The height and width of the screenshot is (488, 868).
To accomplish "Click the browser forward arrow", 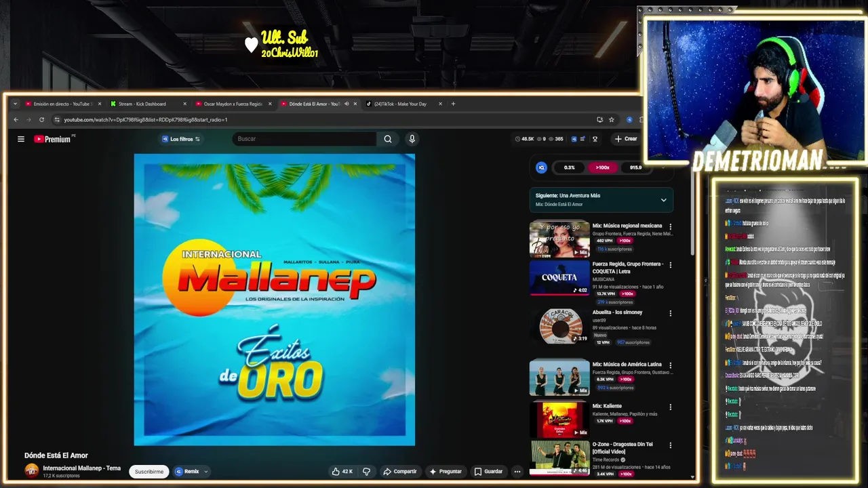I will 28,120.
